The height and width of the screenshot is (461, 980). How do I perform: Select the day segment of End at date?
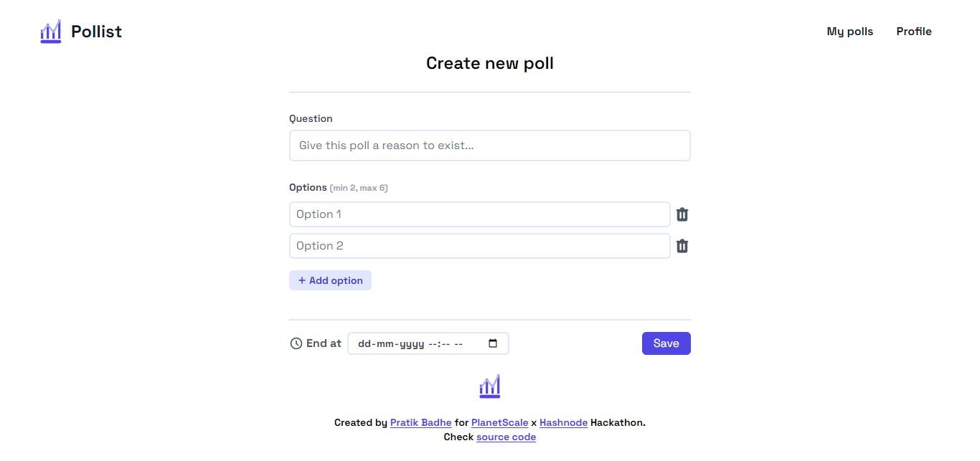tap(364, 344)
